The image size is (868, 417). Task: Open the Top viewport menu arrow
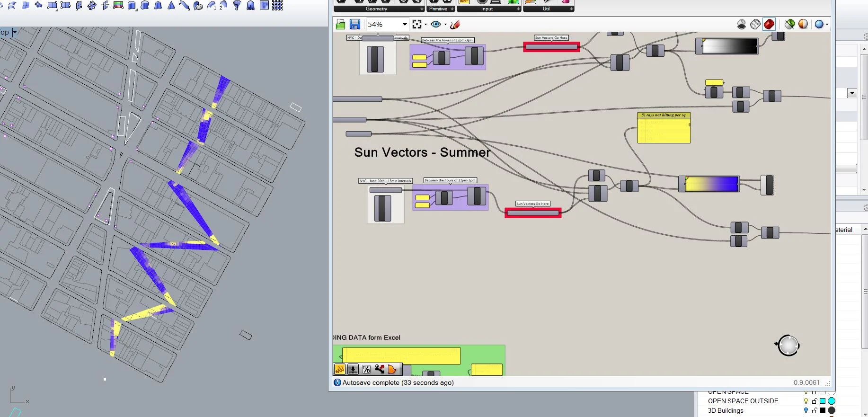[x=15, y=32]
